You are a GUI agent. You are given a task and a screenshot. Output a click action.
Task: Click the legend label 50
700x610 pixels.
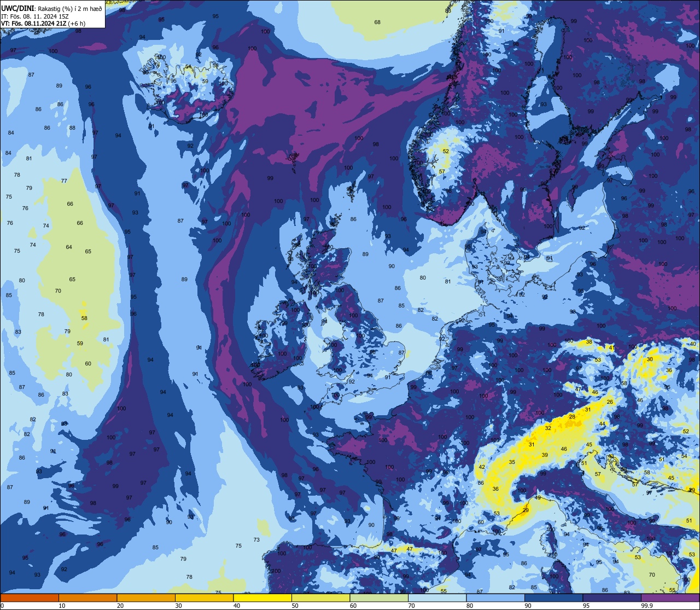click(295, 606)
